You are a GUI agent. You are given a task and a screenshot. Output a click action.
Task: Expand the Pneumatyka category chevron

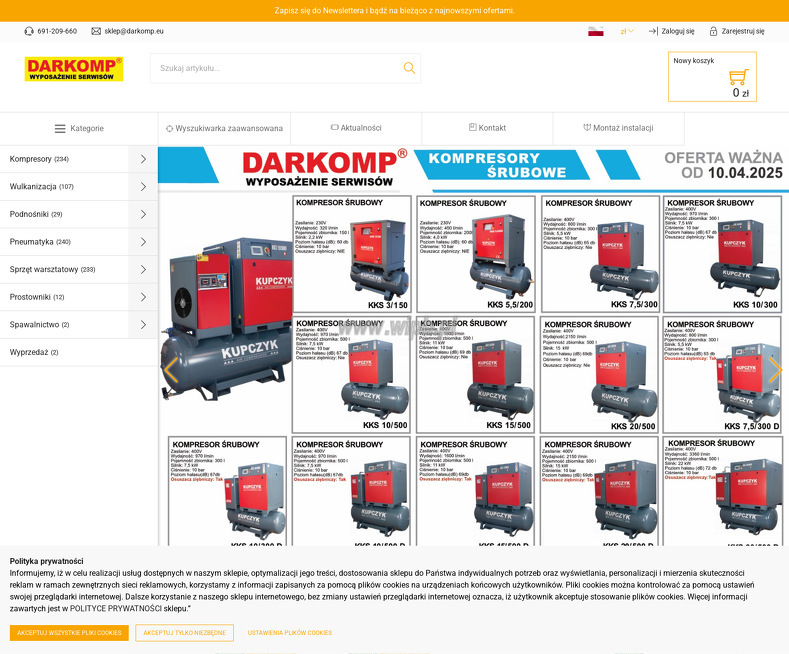pos(143,242)
